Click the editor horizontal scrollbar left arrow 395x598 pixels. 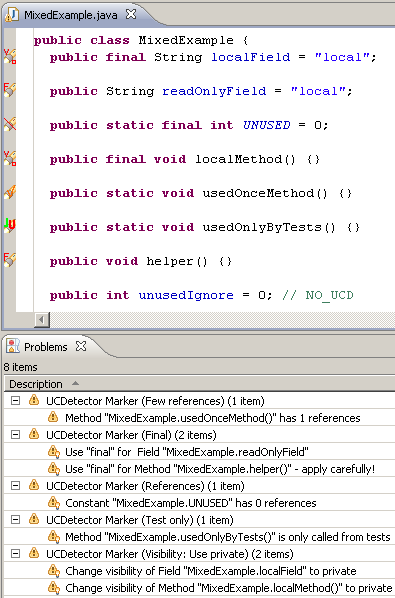point(42,320)
